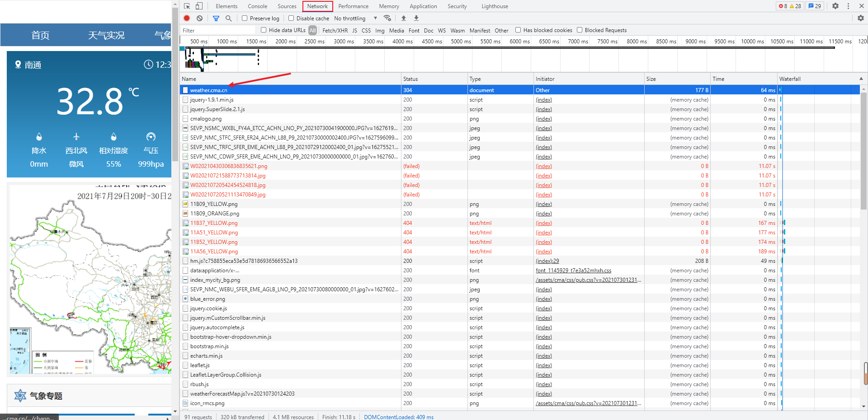This screenshot has height=420, width=868.
Task: Open network conditions wifi icon
Action: (x=387, y=18)
